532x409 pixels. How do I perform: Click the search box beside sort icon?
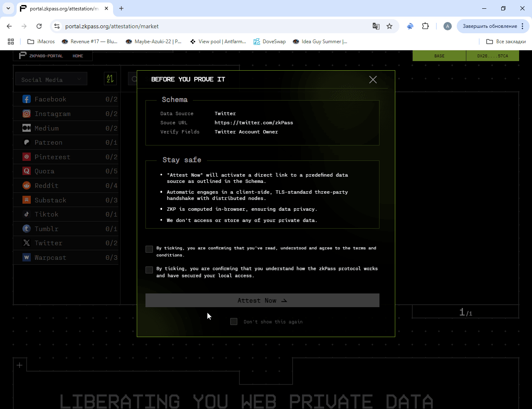(x=132, y=79)
